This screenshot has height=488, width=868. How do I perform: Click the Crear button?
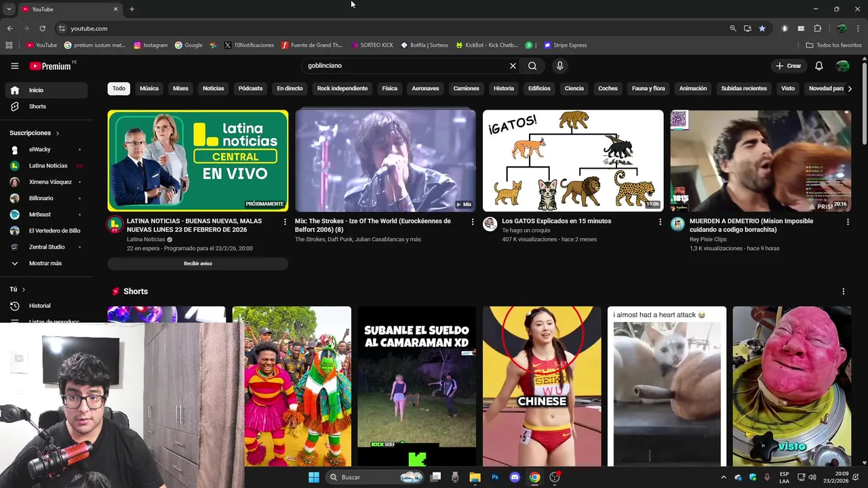tap(789, 66)
